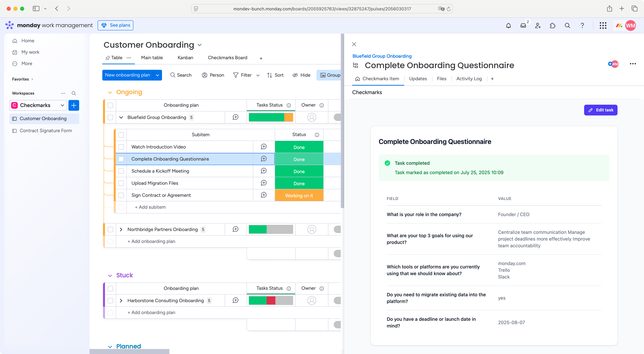
Task: Select the Northbridge Partners Onboarding checkbox
Action: pyautogui.click(x=110, y=229)
